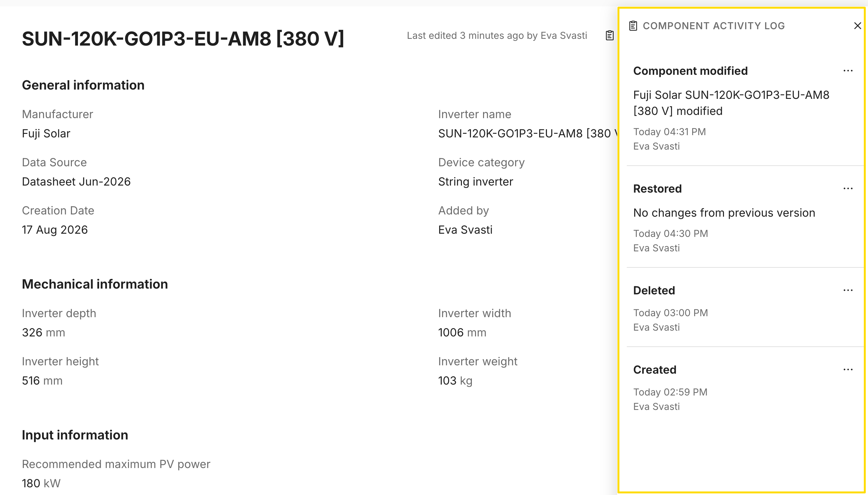
Task: Select the creation date 17 Aug 2026
Action: point(55,230)
